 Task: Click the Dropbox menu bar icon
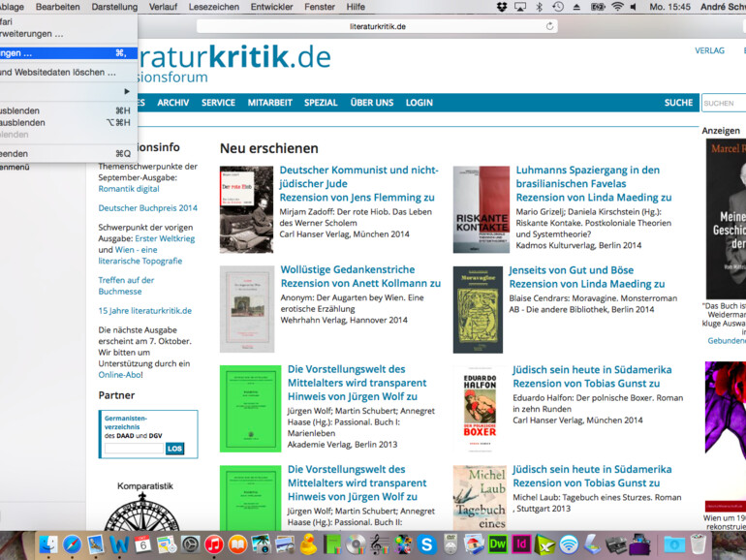(502, 7)
